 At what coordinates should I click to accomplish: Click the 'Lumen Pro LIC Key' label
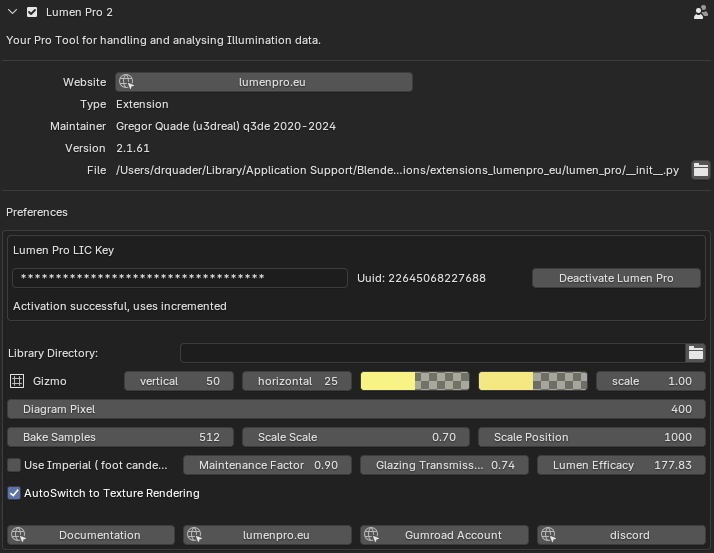point(63,250)
